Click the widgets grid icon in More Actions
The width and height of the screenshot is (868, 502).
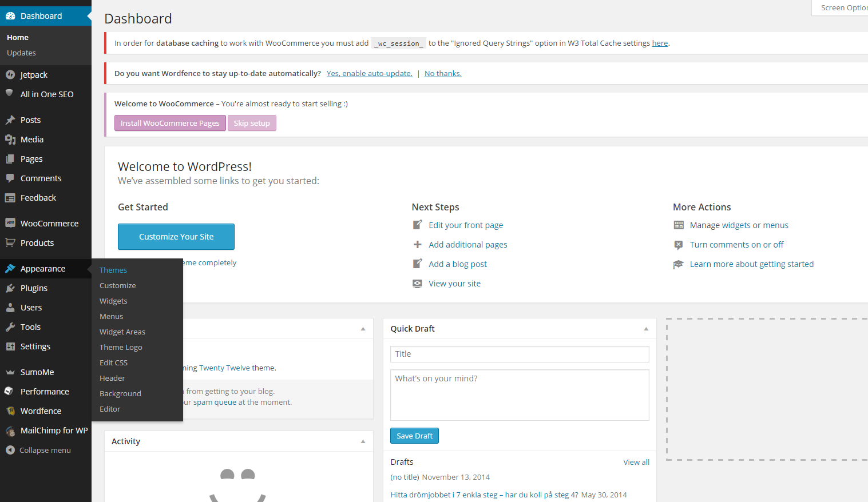pos(679,225)
